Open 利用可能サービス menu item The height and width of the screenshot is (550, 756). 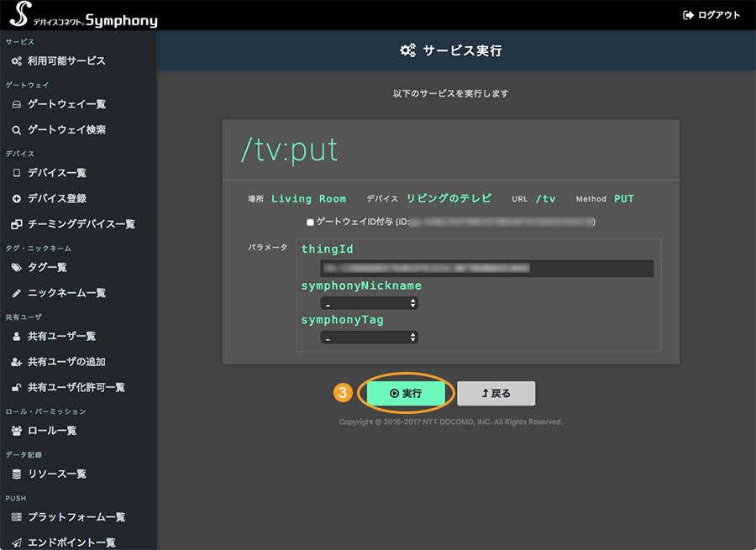[x=66, y=60]
